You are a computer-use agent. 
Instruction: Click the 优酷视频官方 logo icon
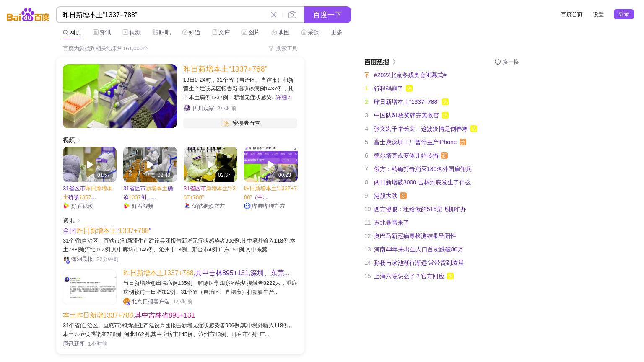pos(187,206)
